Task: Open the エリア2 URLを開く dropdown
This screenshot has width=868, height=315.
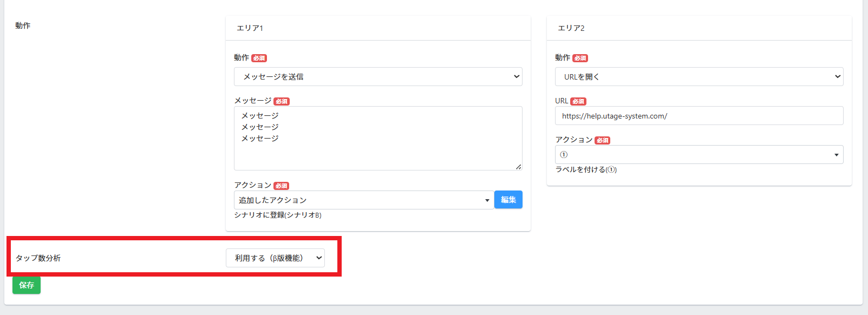Action: 699,76
